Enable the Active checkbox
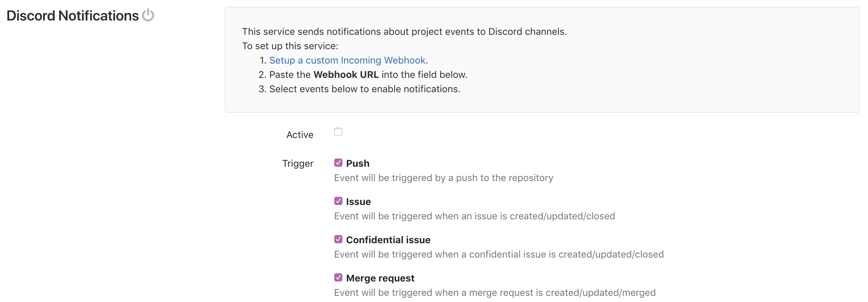 coord(338,132)
